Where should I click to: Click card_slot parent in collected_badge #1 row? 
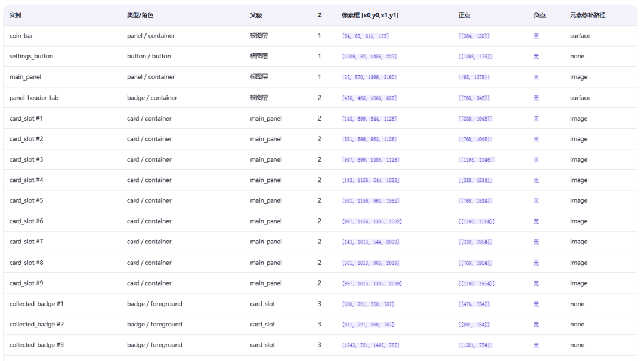[x=263, y=304]
